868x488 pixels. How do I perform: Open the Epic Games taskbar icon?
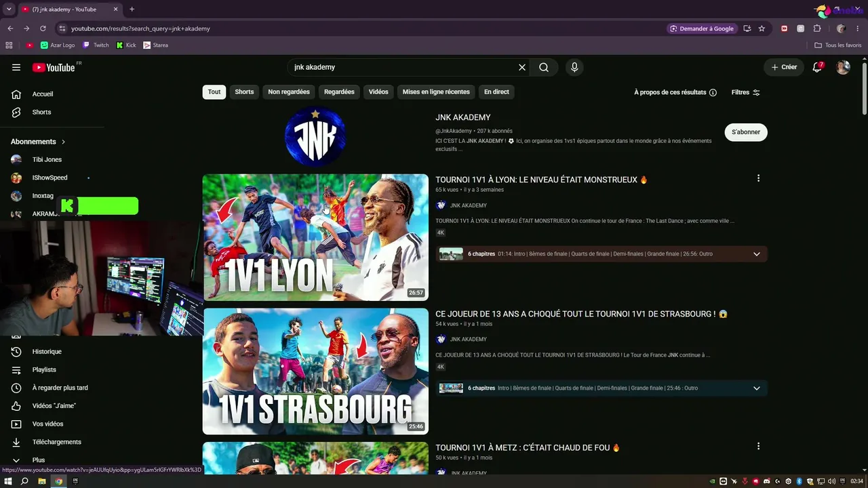point(76,481)
